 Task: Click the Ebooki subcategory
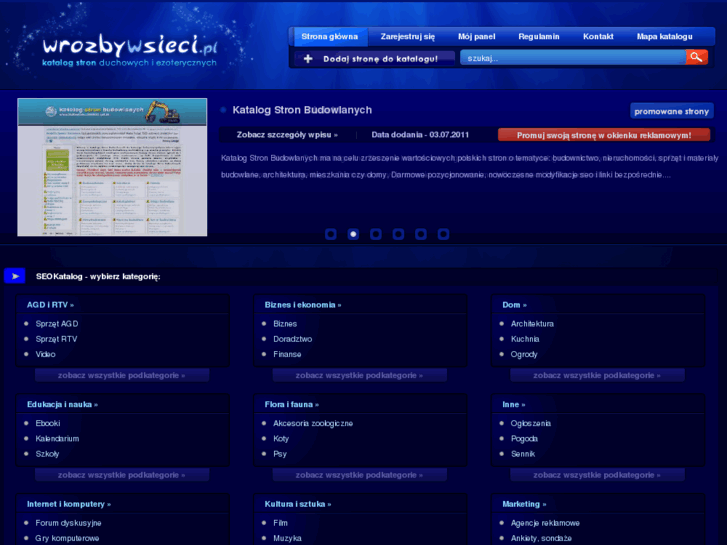point(48,423)
